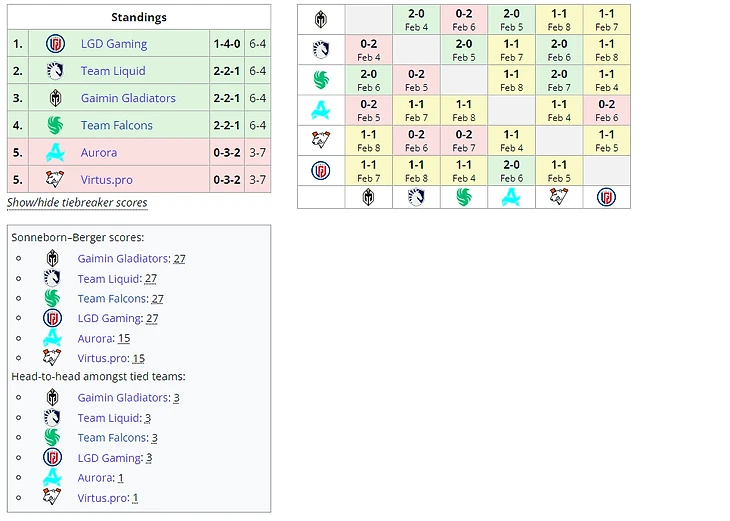
Task: Click the LGD Gaming logo in standings
Action: click(x=55, y=44)
